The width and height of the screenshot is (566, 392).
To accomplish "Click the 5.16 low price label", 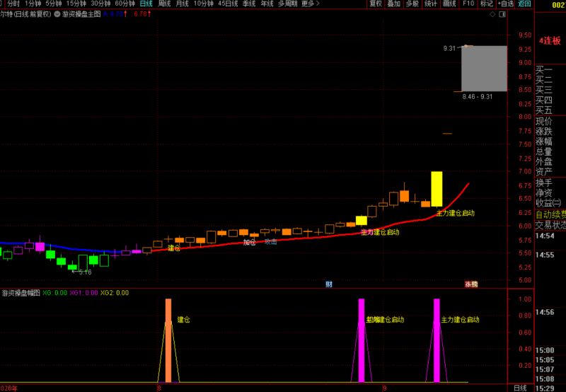I will point(85,272).
